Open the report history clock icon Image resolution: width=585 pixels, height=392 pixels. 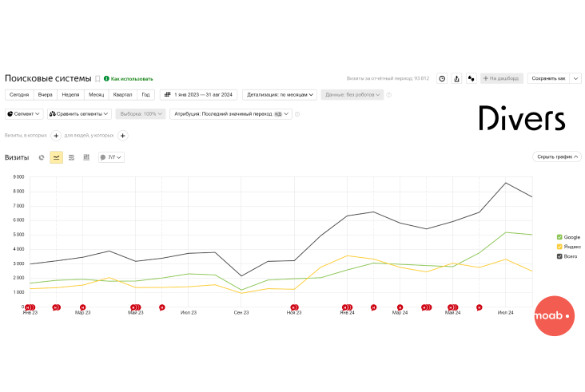(442, 78)
